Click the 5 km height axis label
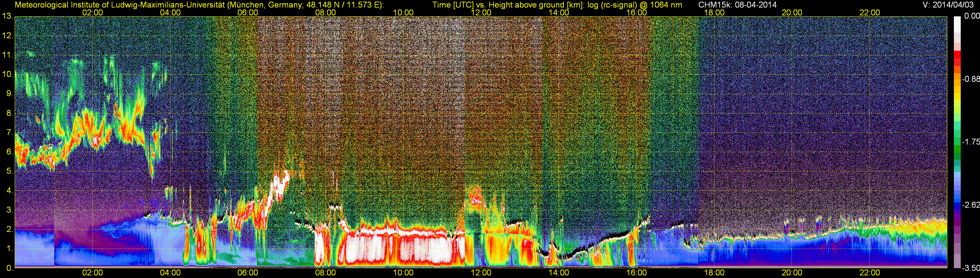980x278 pixels. point(9,171)
